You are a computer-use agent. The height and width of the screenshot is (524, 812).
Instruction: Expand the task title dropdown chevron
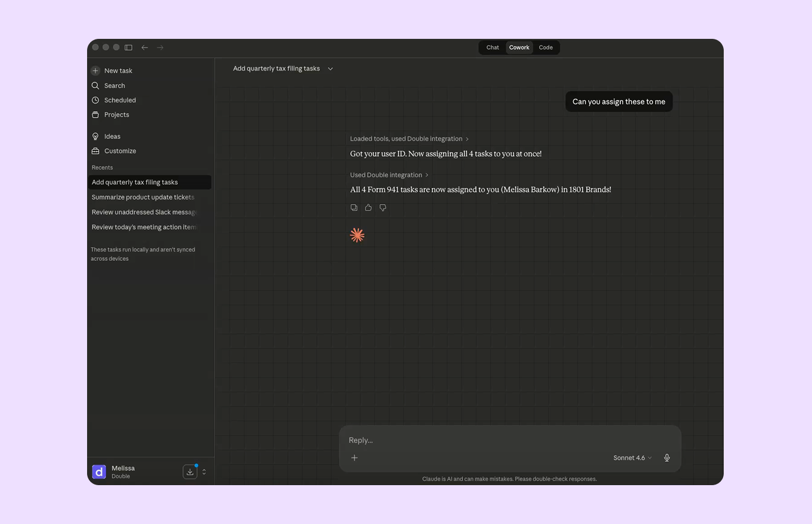tap(330, 69)
